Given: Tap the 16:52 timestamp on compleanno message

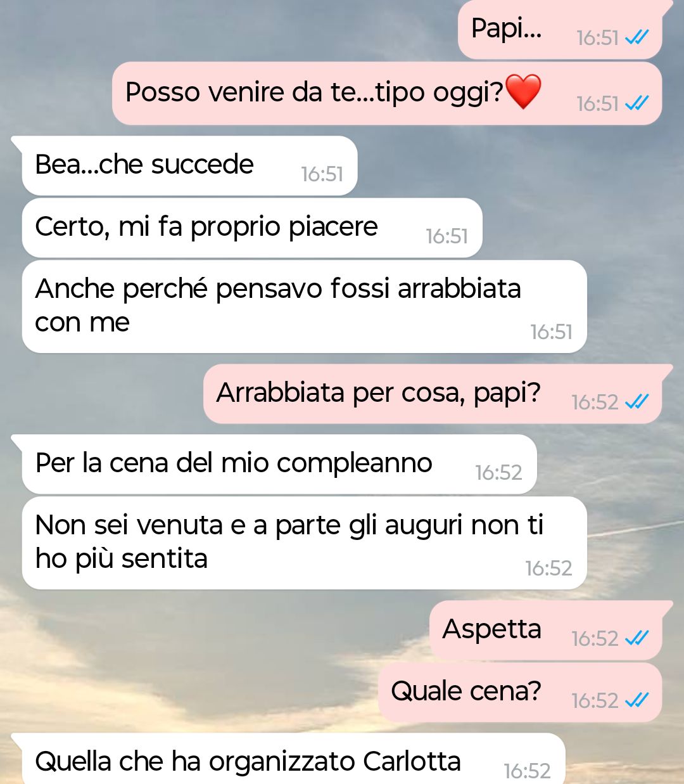Looking at the screenshot, I should coord(498,472).
